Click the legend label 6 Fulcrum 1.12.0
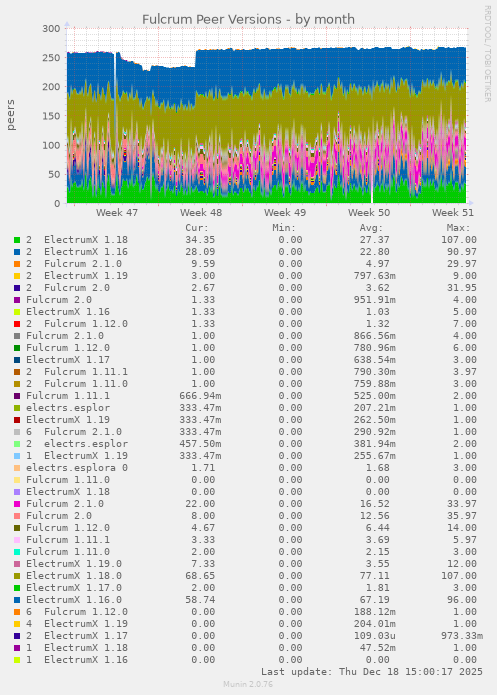 [x=77, y=612]
